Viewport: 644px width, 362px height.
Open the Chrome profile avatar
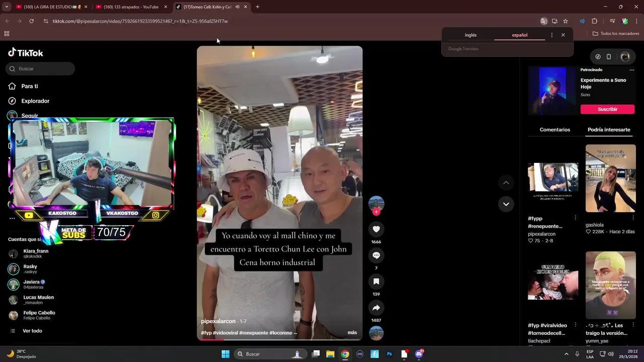[x=625, y=21]
